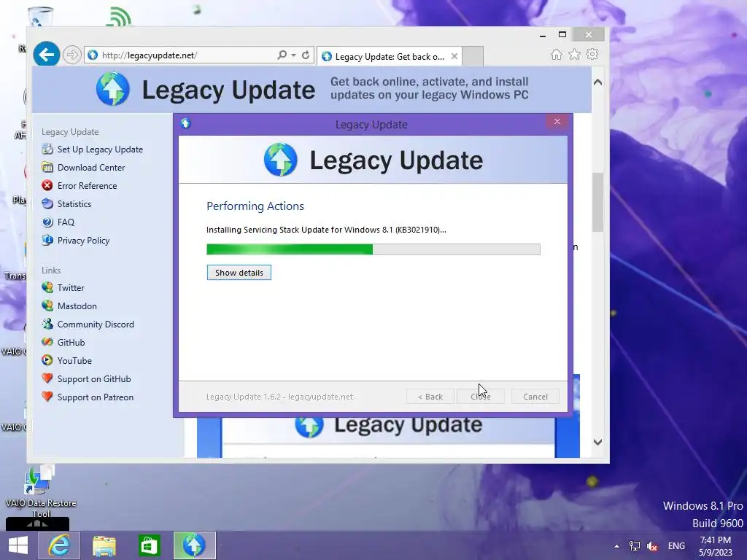This screenshot has width=747, height=560.
Task: Click the Community Discord people icon
Action: (47, 324)
